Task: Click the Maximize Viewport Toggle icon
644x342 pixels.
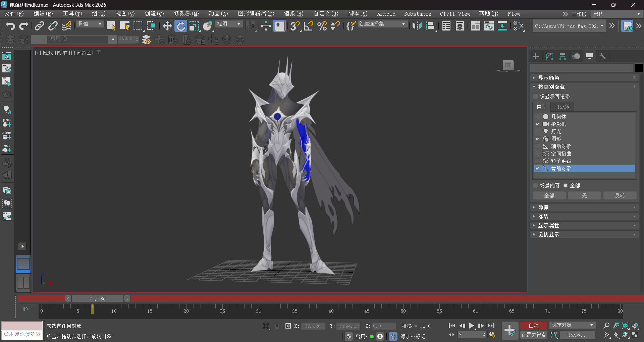Action: (x=635, y=335)
